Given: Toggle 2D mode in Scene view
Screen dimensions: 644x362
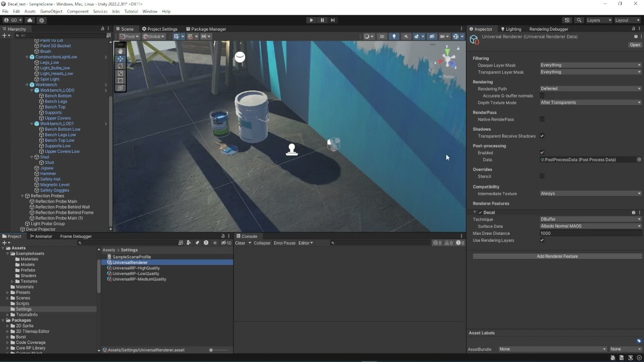Looking at the screenshot, I should (x=382, y=36).
